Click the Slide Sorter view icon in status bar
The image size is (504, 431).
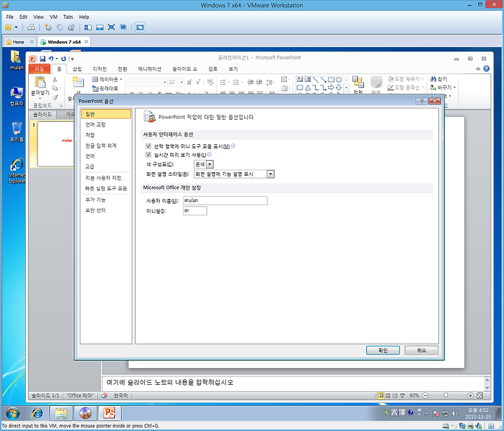(x=388, y=395)
